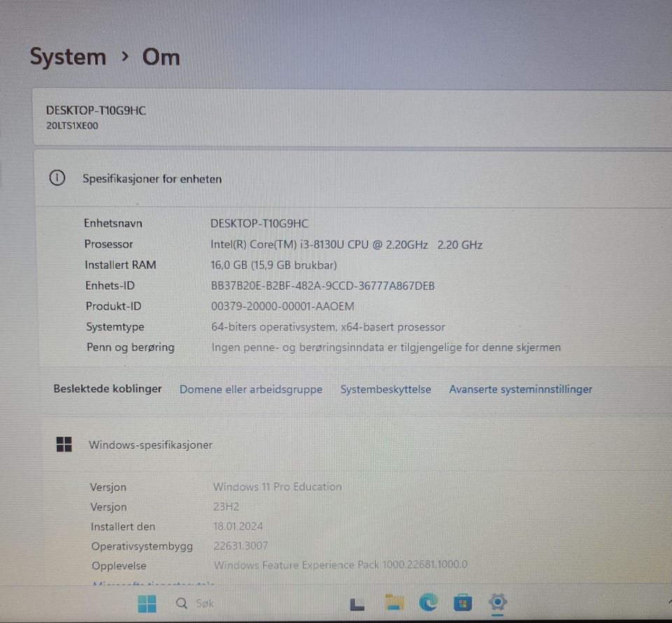Viewport: 672px width, 623px height.
Task: Click the info icon beside Spesifikasjoner for enheten
Action: coord(57,178)
